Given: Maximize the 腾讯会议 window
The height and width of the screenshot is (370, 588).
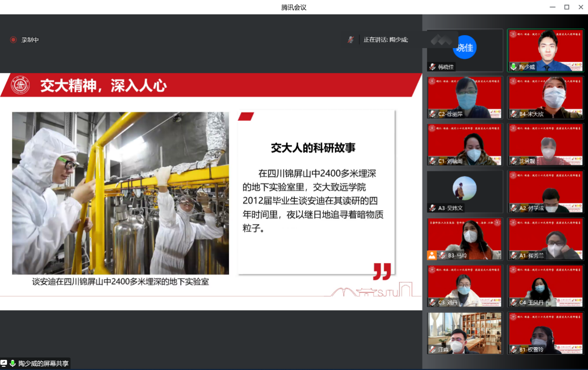Looking at the screenshot, I should pyautogui.click(x=566, y=7).
